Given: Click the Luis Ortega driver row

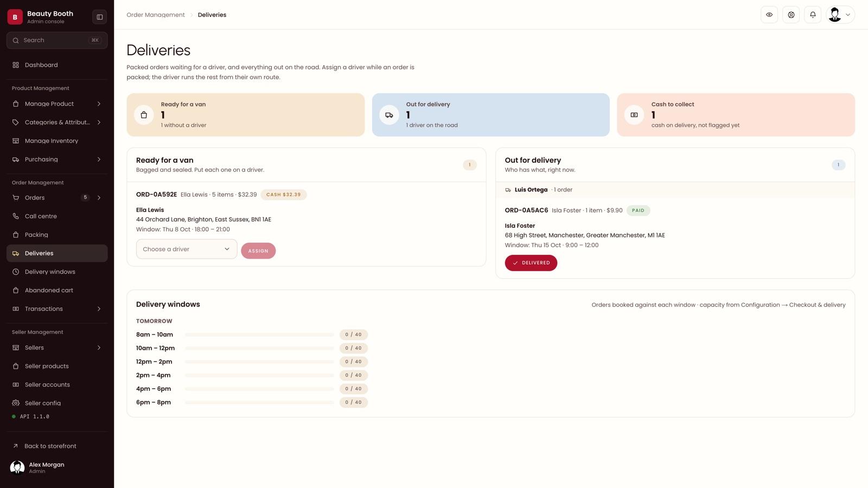Looking at the screenshot, I should pyautogui.click(x=675, y=190).
